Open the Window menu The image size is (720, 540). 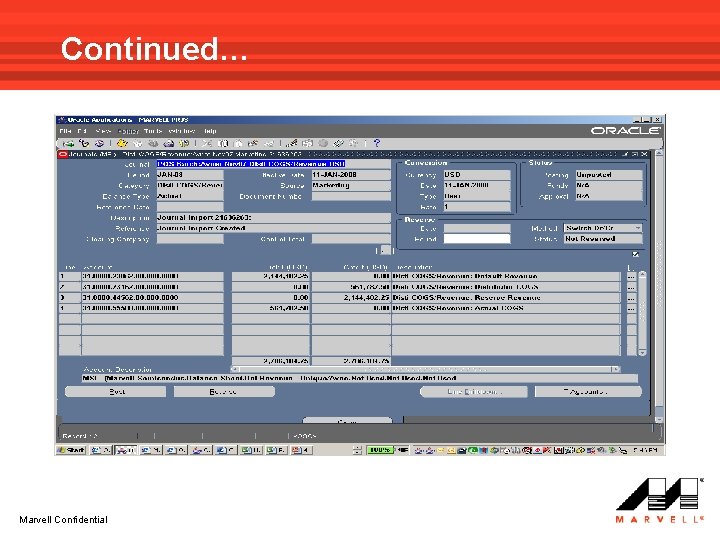(x=182, y=131)
